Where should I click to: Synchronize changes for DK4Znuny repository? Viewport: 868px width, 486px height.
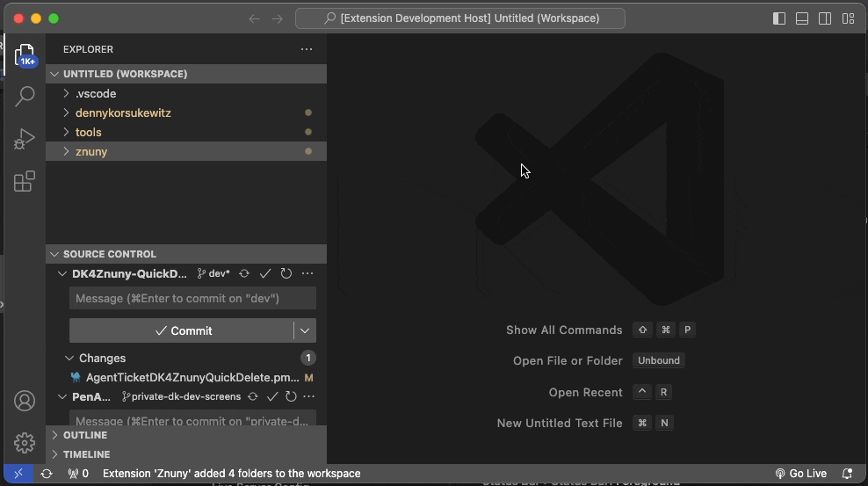(244, 273)
